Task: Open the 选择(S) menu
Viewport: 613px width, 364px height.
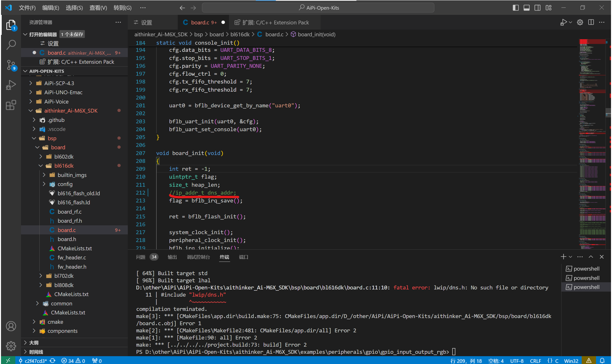Action: click(74, 8)
